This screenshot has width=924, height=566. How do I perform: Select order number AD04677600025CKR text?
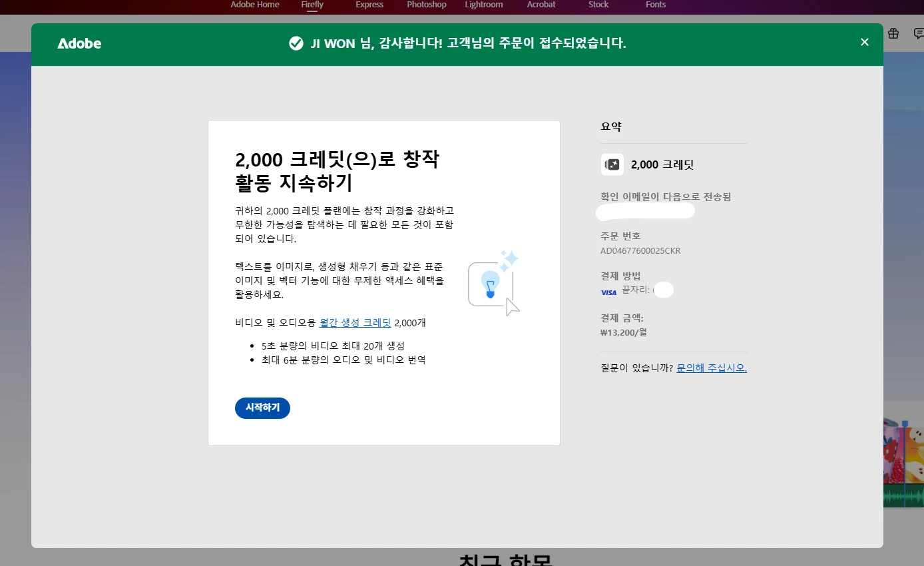pyautogui.click(x=640, y=251)
